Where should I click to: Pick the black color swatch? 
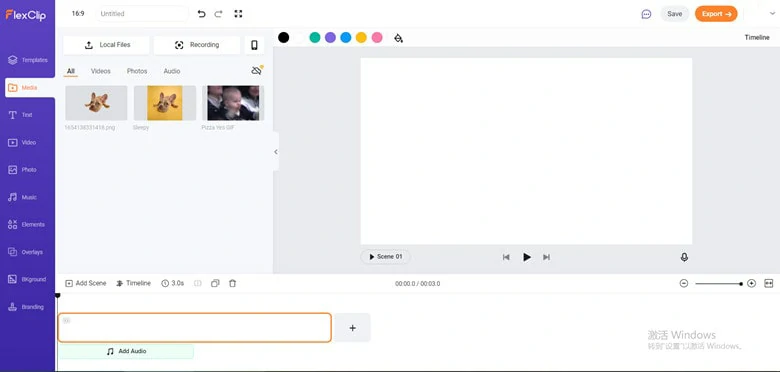pos(284,37)
